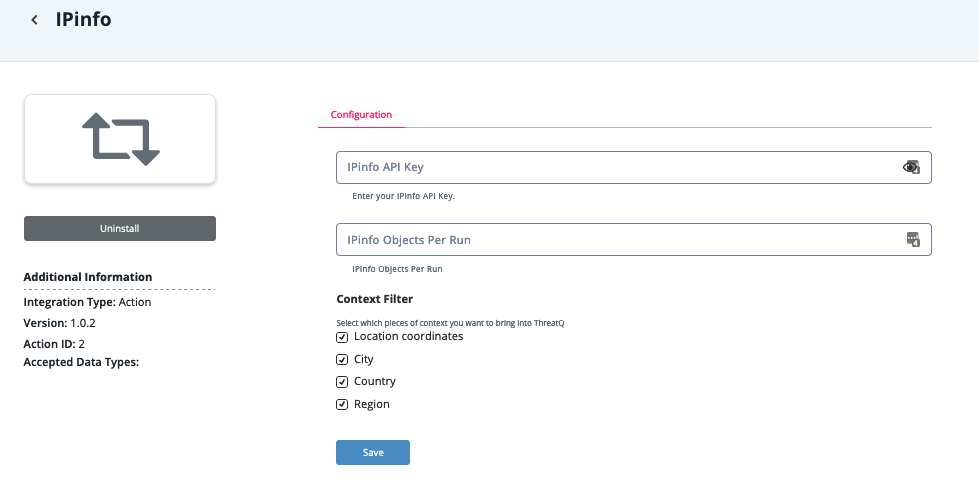Disable the Country context checkbox

pyautogui.click(x=342, y=382)
